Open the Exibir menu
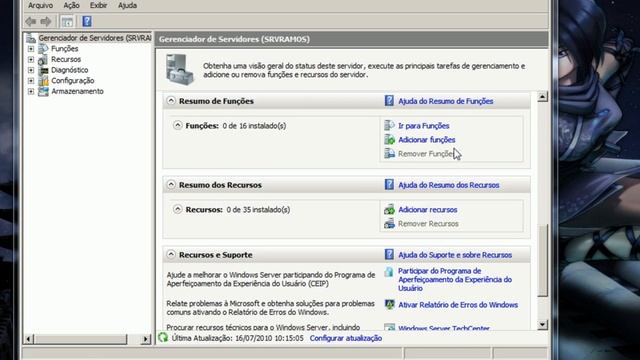The image size is (640, 360). (x=98, y=6)
